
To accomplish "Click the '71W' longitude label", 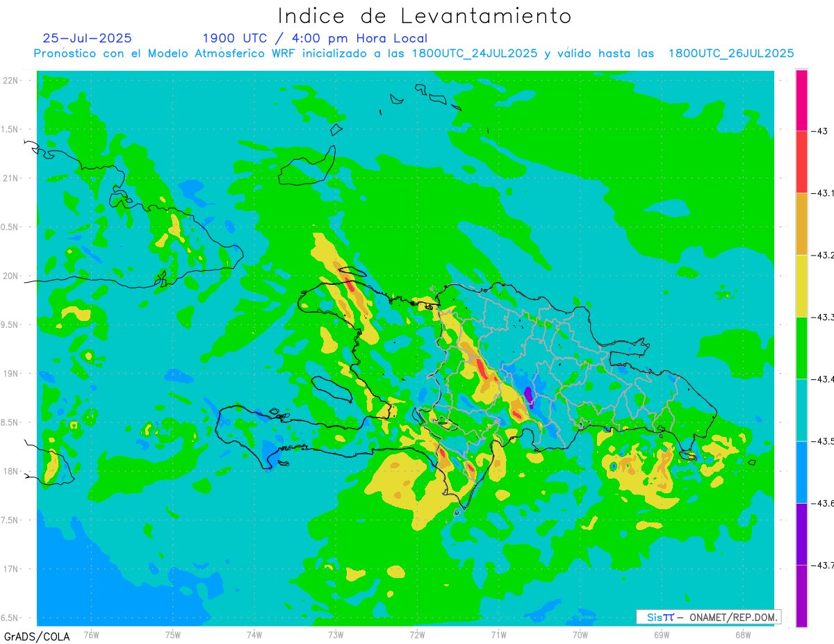I will point(498,635).
